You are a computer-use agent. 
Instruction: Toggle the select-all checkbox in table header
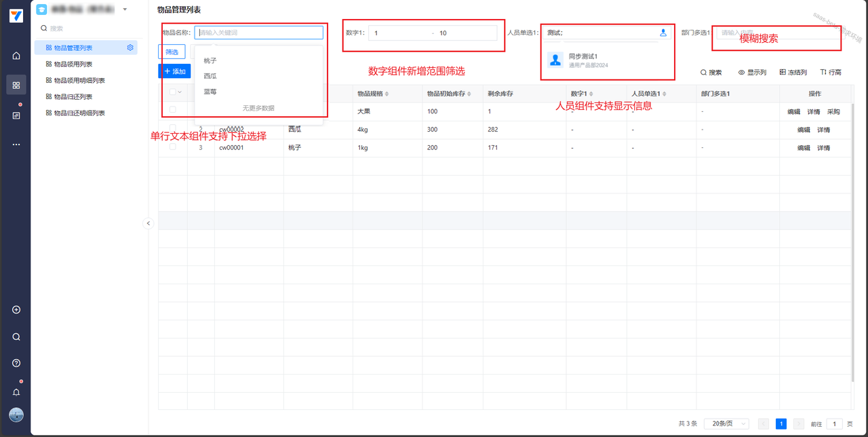(173, 92)
